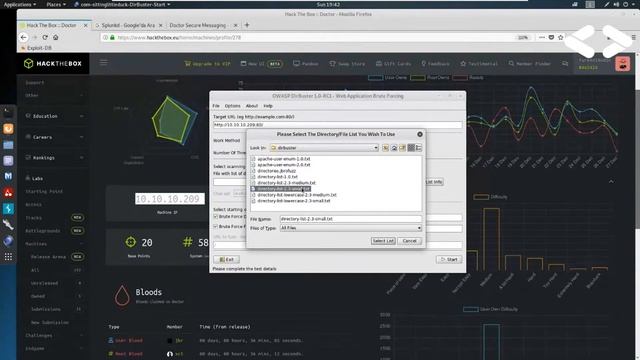640x360 pixels.
Task: Go up one folder level in file chooser
Action: tap(385, 148)
